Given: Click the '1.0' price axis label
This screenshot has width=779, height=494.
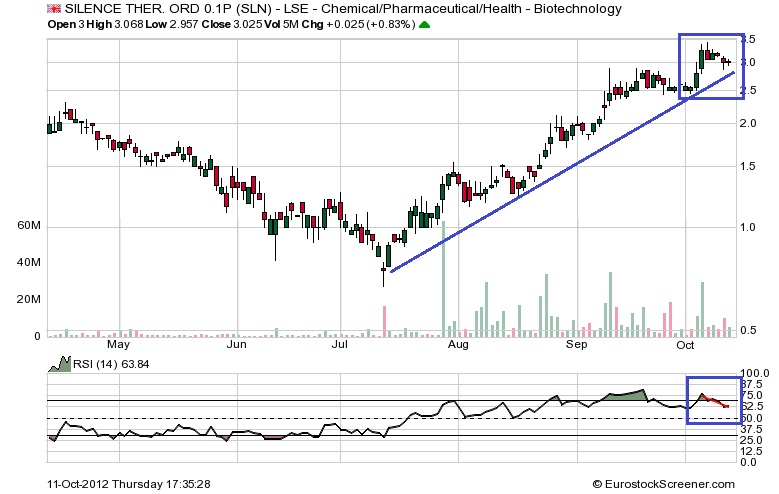Looking at the screenshot, I should 748,227.
